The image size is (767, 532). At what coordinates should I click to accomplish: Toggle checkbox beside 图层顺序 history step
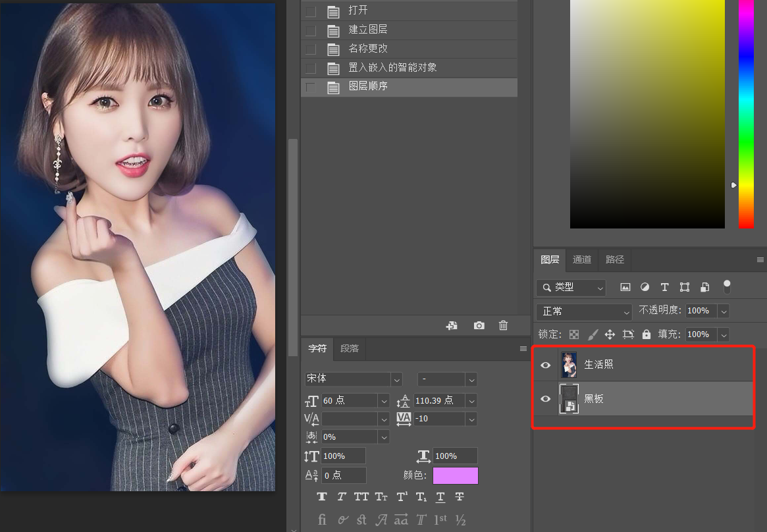coord(311,87)
